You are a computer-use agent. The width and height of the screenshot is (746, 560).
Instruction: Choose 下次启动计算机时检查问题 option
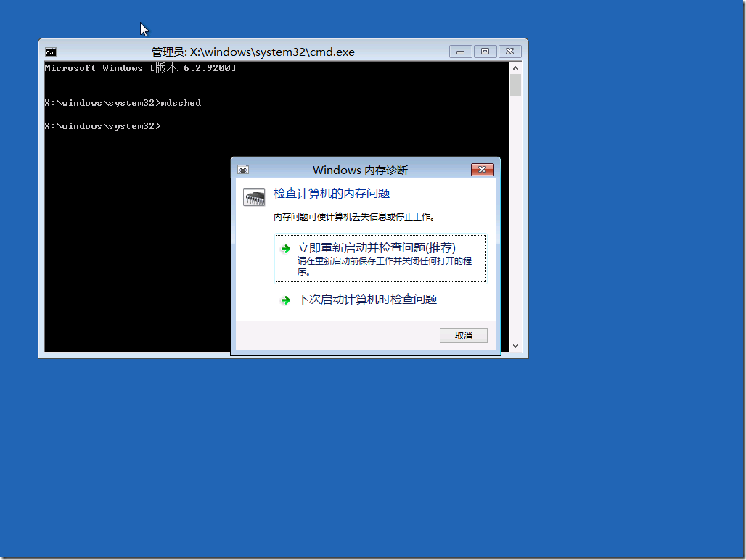[367, 300]
